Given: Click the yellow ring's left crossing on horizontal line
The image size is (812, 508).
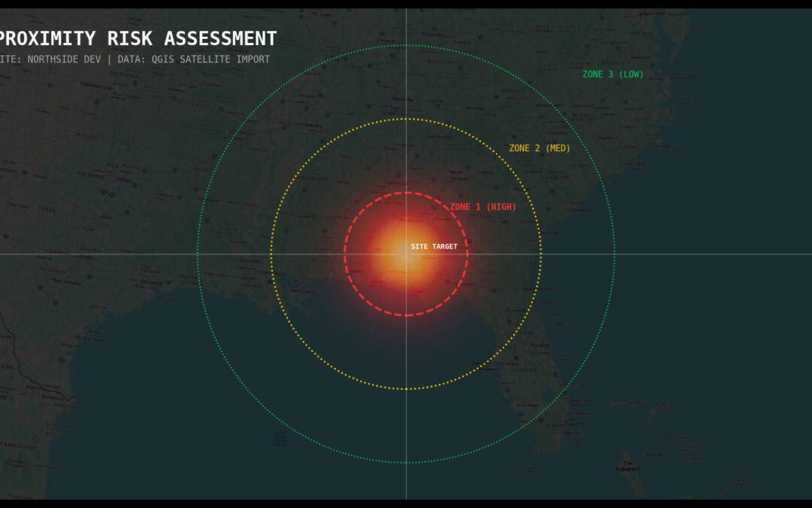Looking at the screenshot, I should pos(271,254).
